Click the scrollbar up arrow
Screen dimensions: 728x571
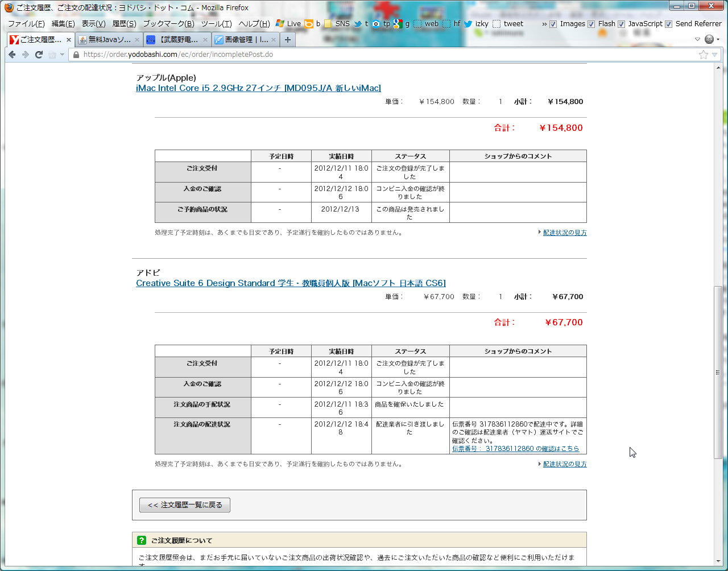[718, 68]
